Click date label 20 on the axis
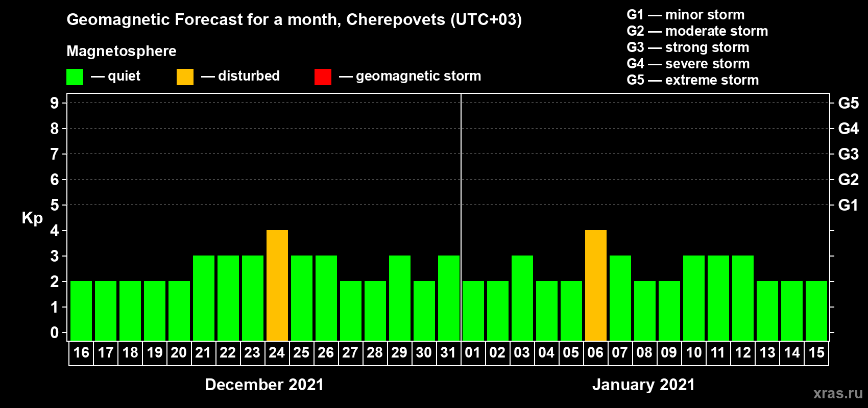The image size is (868, 408). point(179,352)
